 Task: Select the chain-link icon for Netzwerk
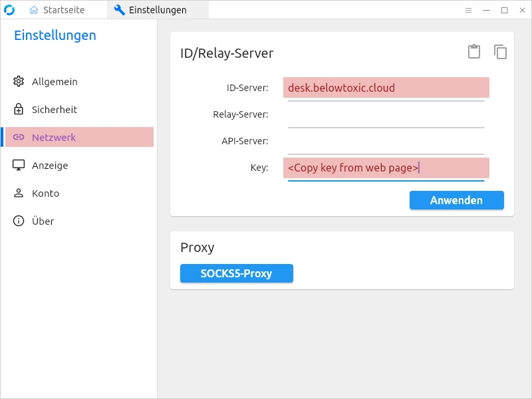coord(19,137)
